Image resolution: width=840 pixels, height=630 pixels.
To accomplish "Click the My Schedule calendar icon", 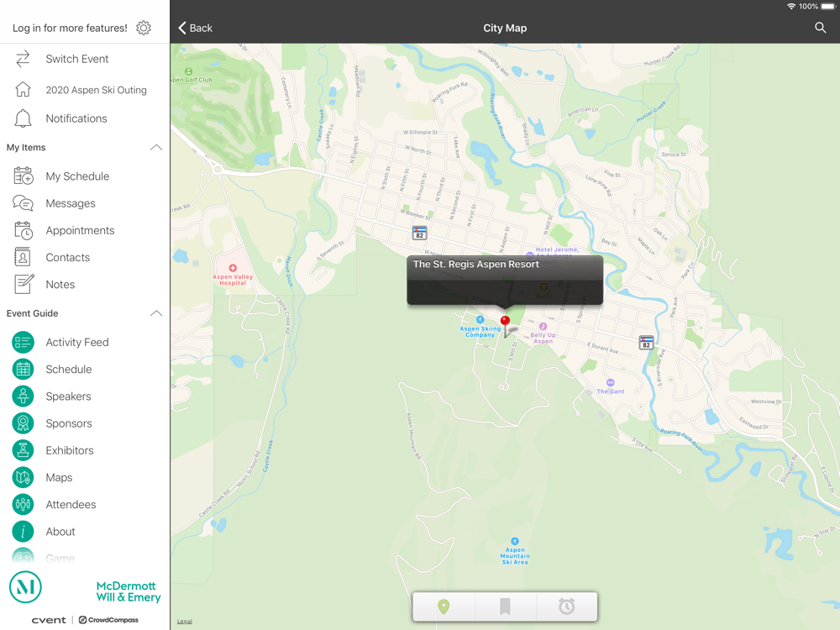I will click(x=23, y=176).
